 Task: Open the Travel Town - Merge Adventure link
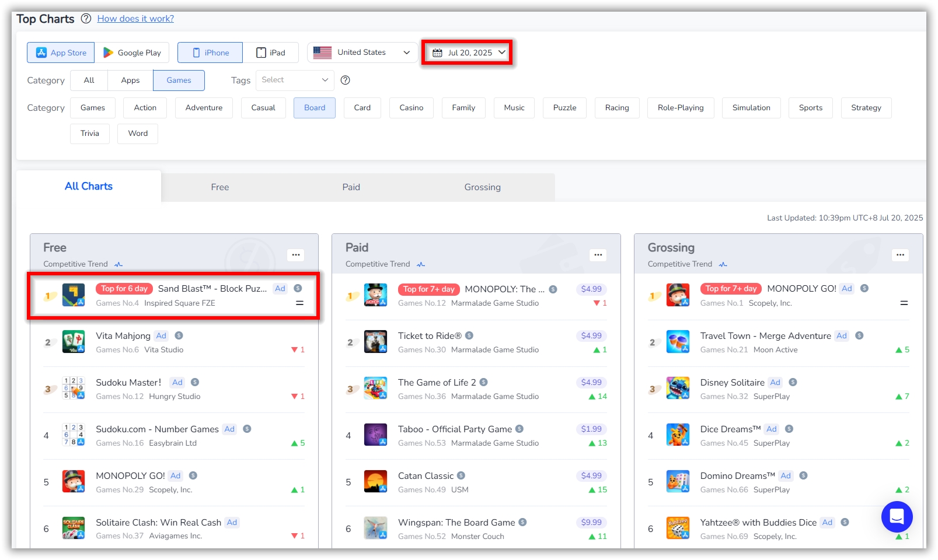(x=766, y=336)
